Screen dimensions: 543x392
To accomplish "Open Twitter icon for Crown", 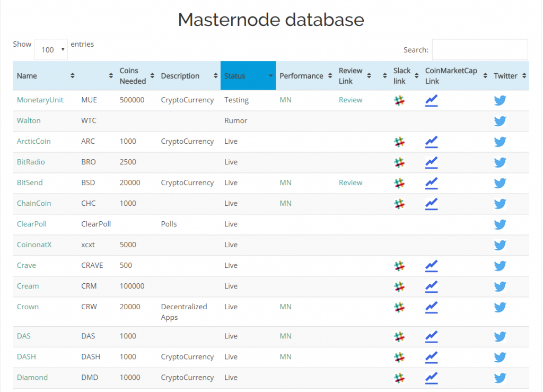I will [x=500, y=307].
